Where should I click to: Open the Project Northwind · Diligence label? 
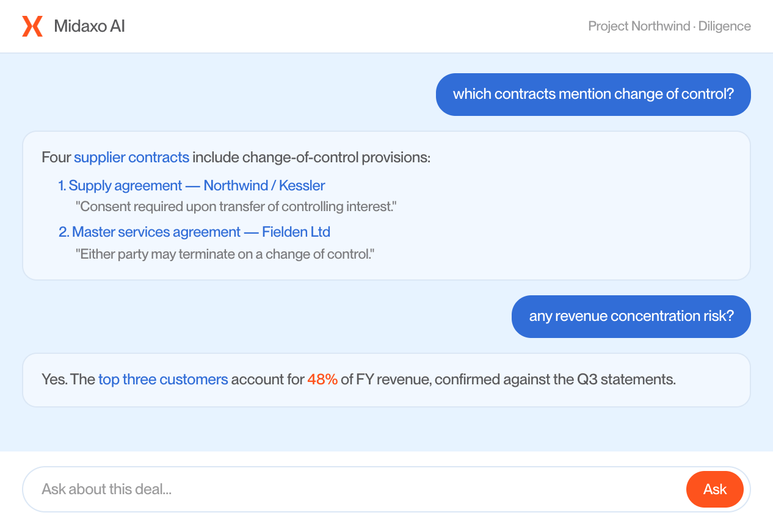669,26
